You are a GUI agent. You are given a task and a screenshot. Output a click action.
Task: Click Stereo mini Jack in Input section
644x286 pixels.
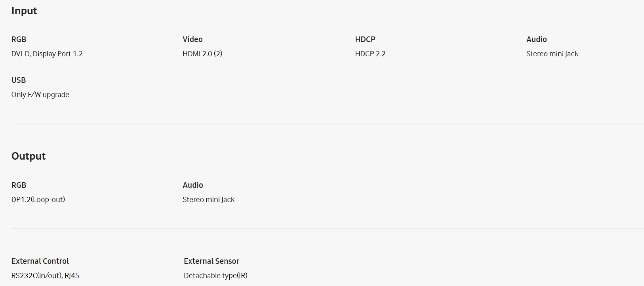tap(552, 54)
